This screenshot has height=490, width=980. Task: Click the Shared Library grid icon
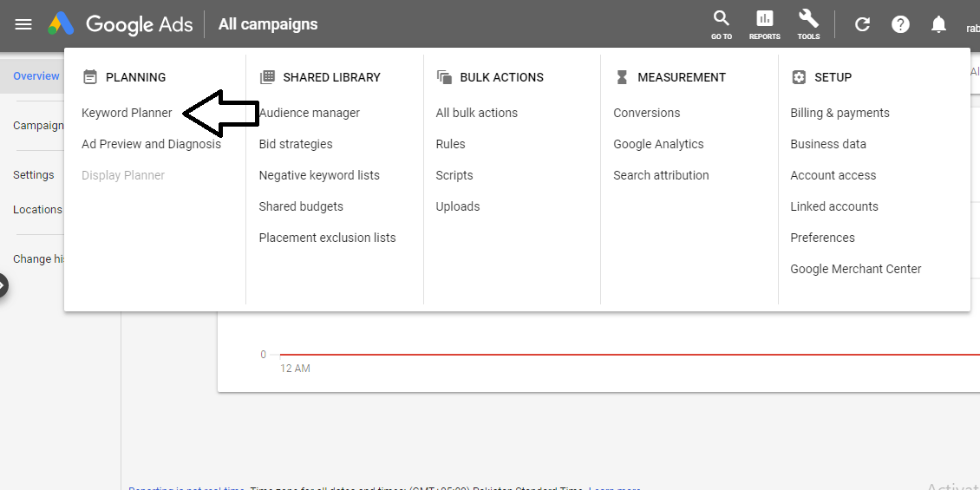(267, 77)
